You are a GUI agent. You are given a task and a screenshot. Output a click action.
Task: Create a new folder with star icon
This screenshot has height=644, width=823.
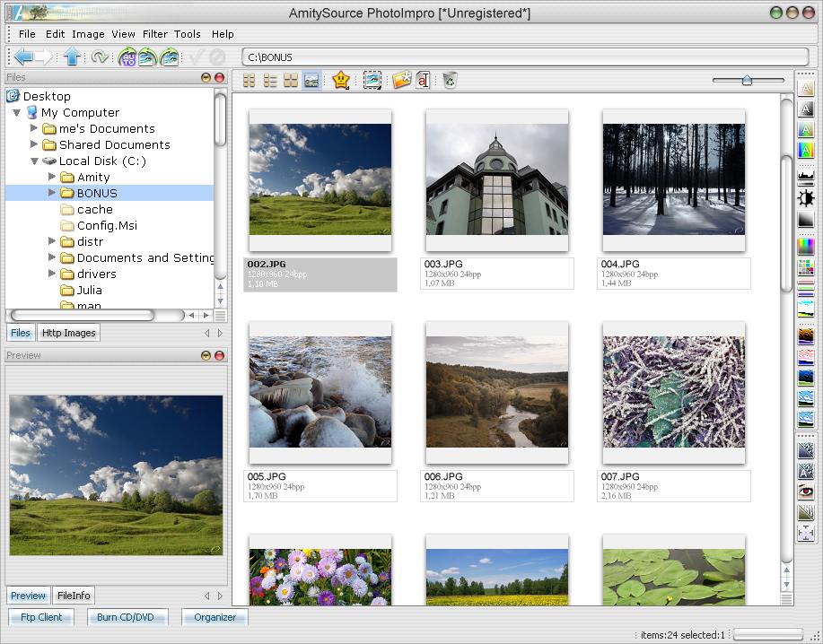click(x=401, y=80)
